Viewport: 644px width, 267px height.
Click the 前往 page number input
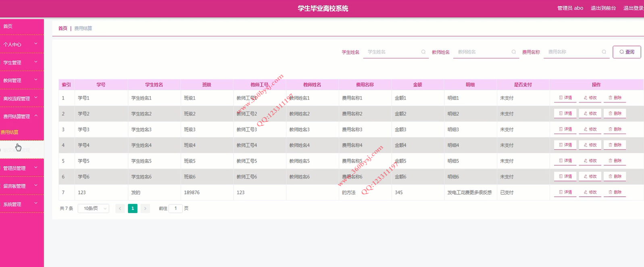(x=175, y=209)
